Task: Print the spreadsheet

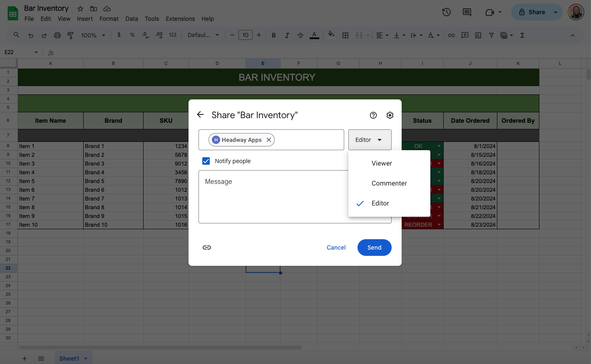Action: pyautogui.click(x=57, y=35)
